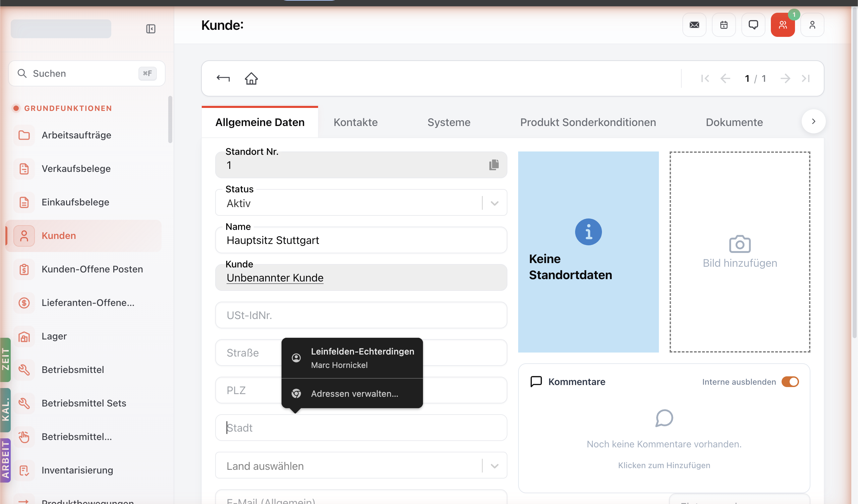Click the ARBEIT side tab
Viewport: 858px width, 504px height.
(5, 460)
